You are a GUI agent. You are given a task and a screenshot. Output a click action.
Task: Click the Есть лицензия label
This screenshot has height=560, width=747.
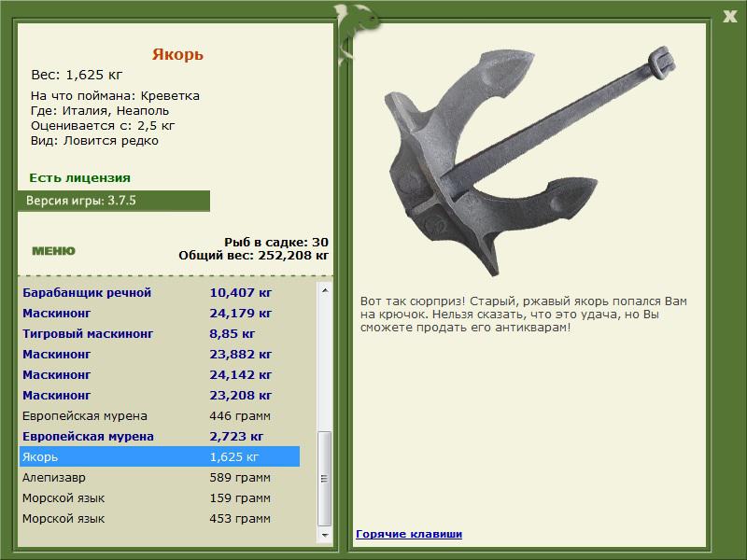(79, 177)
